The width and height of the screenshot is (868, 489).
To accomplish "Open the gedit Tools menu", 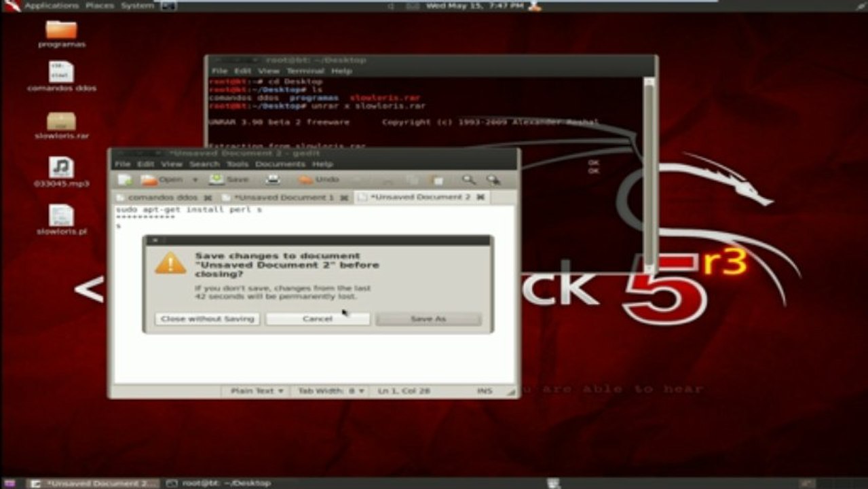I will (x=238, y=164).
